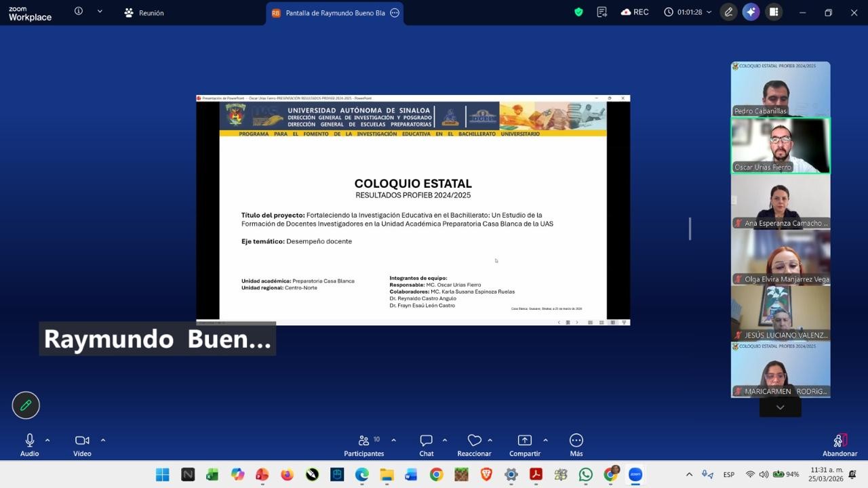Select the Pantalla de Raymundo Bueno tab
Image resolution: width=868 pixels, height=488 pixels.
tap(331, 12)
